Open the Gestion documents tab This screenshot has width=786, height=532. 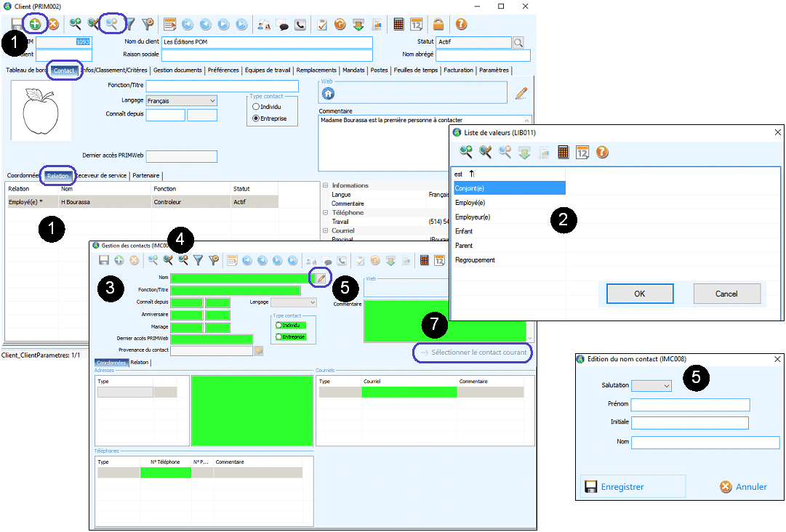tap(177, 70)
